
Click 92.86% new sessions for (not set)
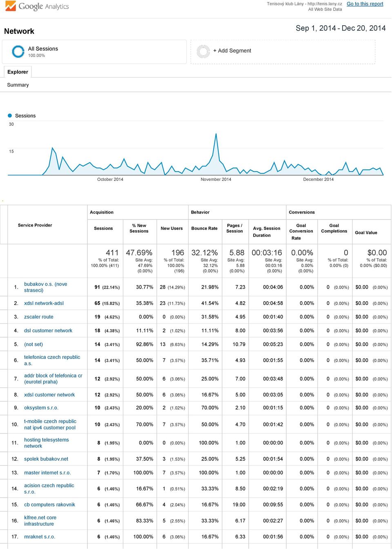(145, 345)
